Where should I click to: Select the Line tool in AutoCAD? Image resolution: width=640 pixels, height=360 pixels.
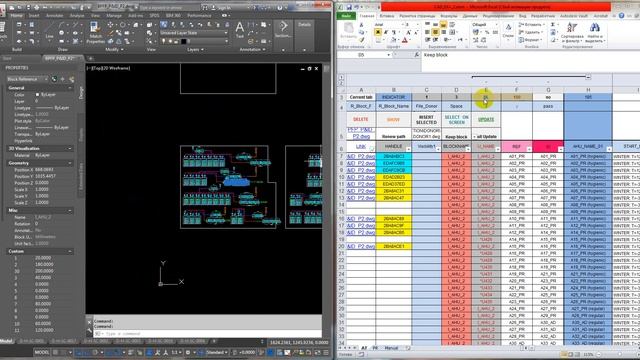click(49, 30)
